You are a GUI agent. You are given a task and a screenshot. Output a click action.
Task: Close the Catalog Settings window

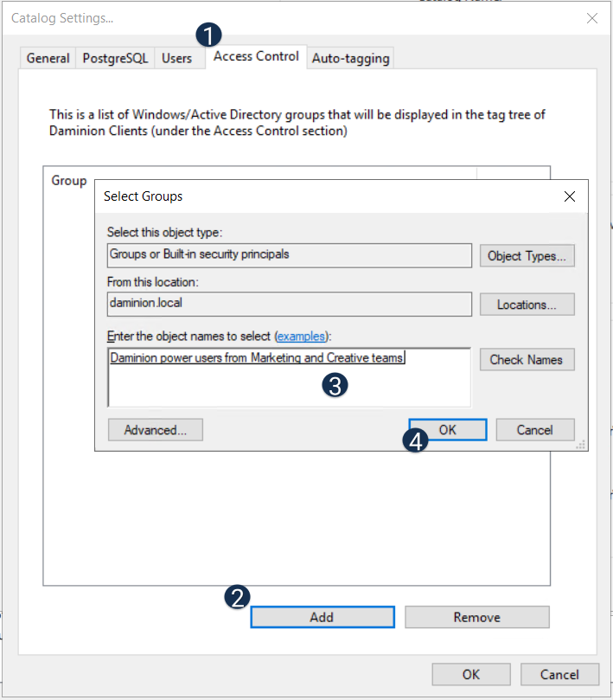coord(592,18)
